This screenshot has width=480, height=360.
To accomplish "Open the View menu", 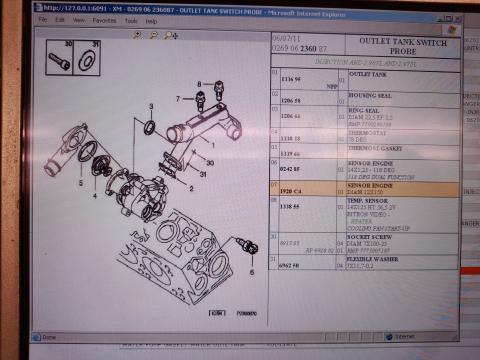I will 79,20.
